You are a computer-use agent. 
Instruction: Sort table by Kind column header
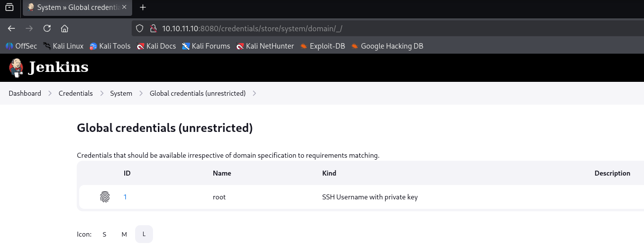coord(329,173)
